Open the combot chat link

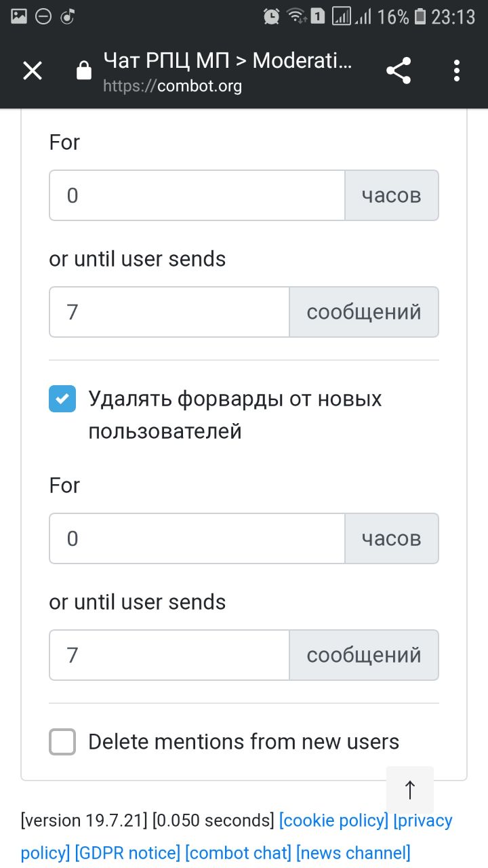click(238, 852)
